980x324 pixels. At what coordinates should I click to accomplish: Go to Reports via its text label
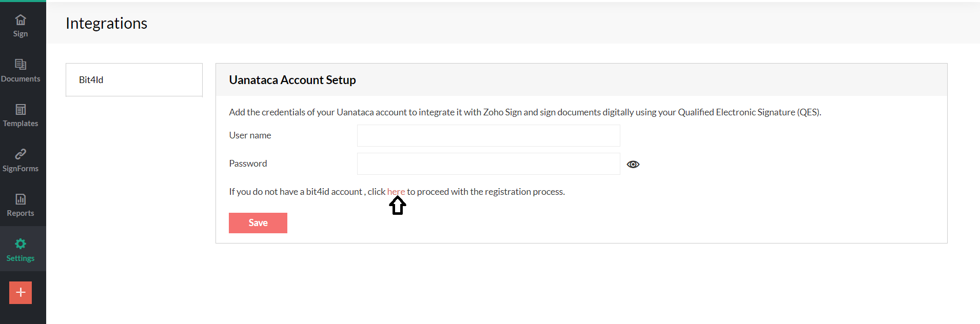click(21, 213)
